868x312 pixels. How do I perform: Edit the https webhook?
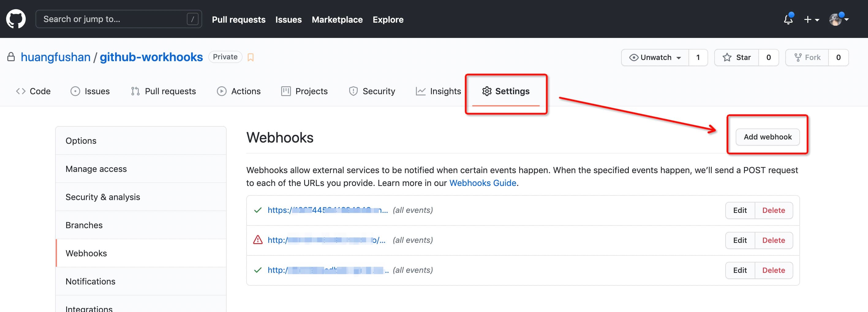[740, 210]
